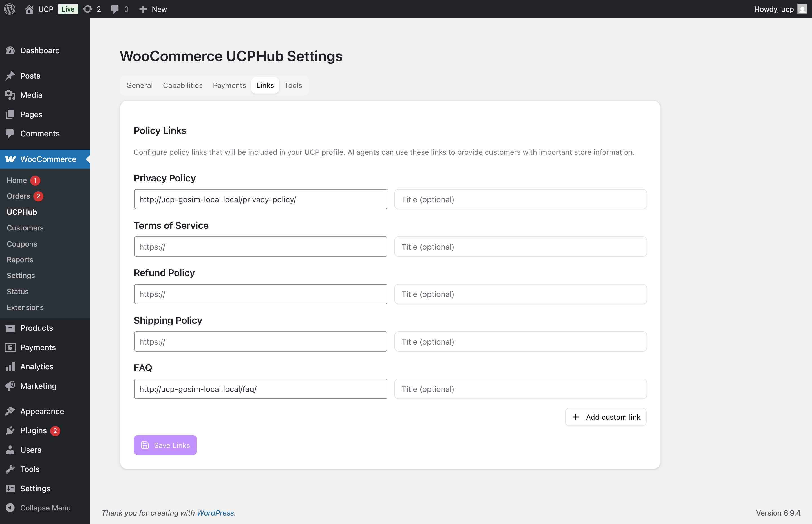Open the Payments settings tab
Screen dimensions: 812x524
(x=229, y=85)
